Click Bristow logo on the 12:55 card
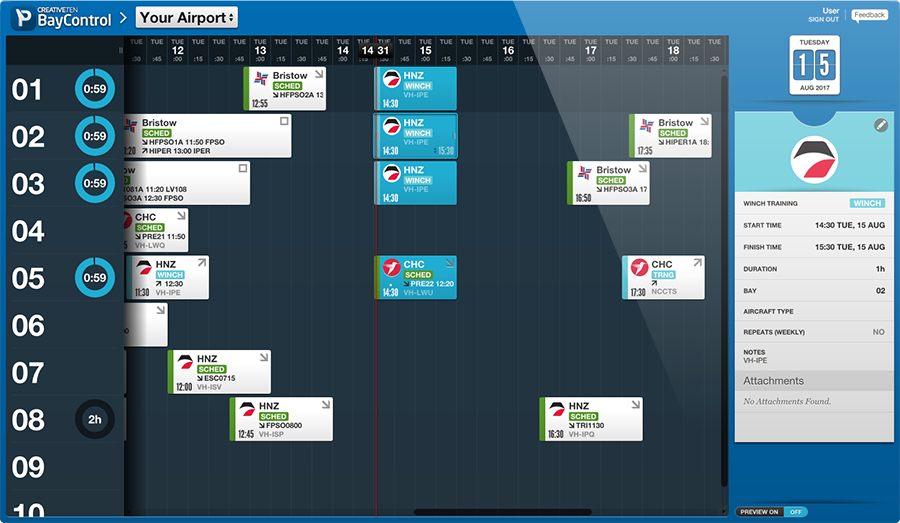This screenshot has height=523, width=900. tap(261, 78)
